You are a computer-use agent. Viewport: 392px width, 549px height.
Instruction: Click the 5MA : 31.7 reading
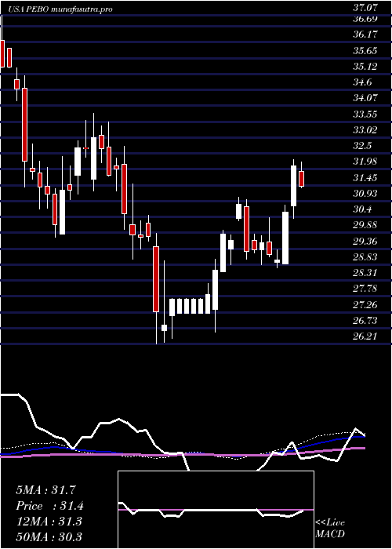point(45,490)
